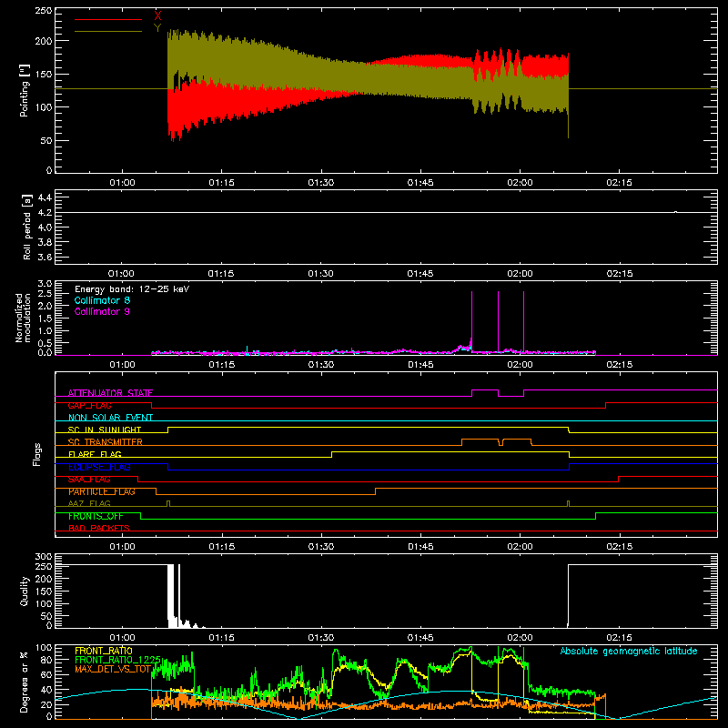Select the BAD_PACKETS flag label

coord(99,528)
